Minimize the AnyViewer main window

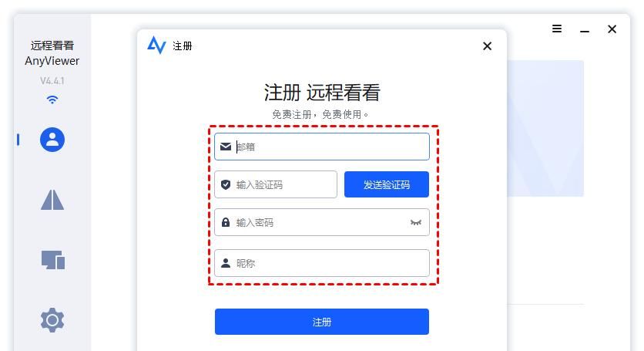click(x=585, y=31)
